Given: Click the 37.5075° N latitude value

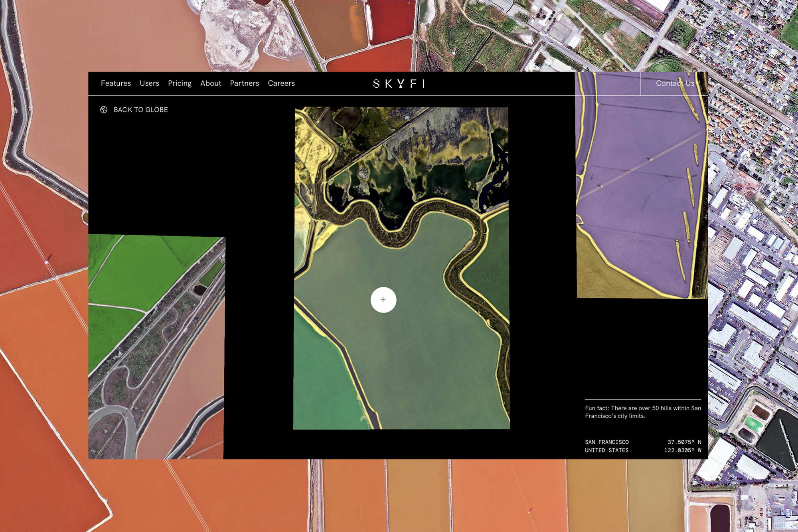Looking at the screenshot, I should [x=684, y=442].
